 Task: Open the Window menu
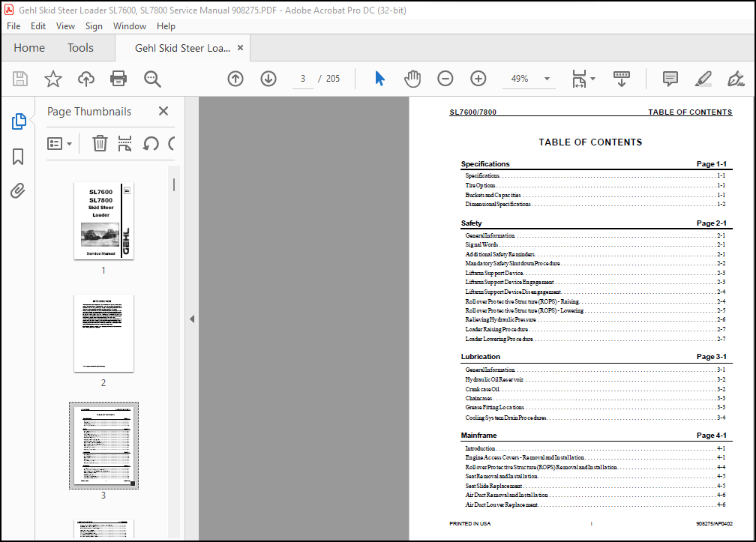pos(130,26)
